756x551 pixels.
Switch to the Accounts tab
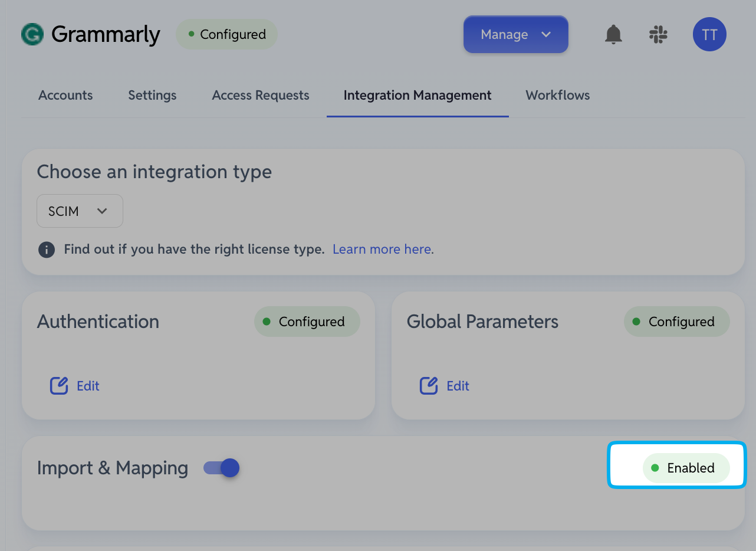[x=65, y=95]
